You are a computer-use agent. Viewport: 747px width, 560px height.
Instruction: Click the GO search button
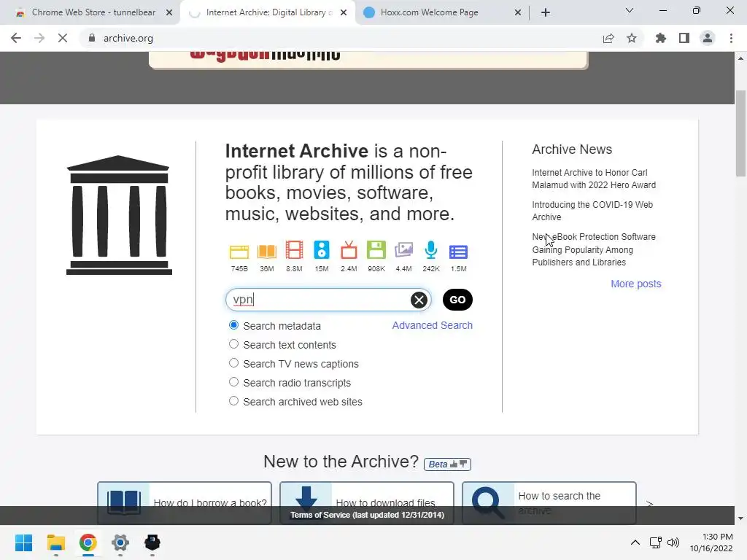(457, 300)
